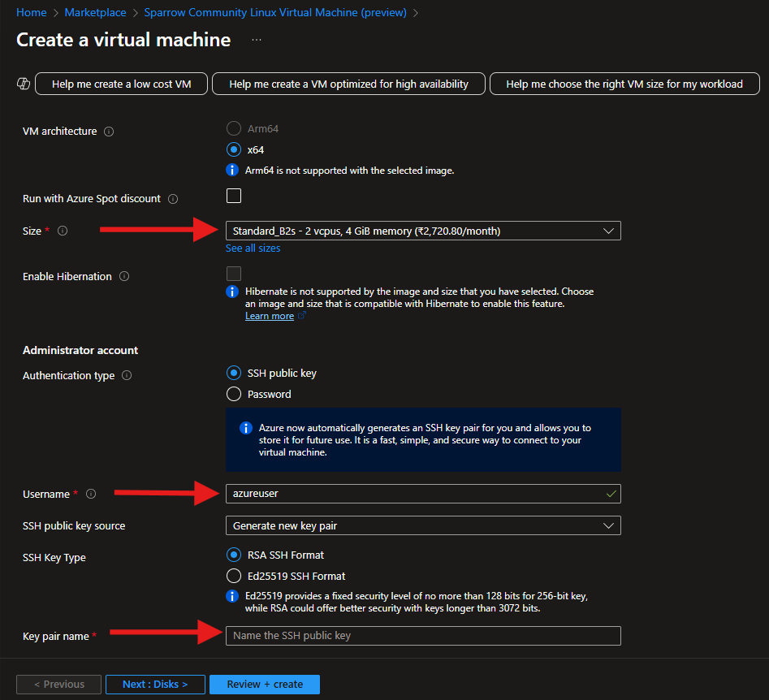Click the Enable Hibernation info icon
769x700 pixels.
pos(123,276)
